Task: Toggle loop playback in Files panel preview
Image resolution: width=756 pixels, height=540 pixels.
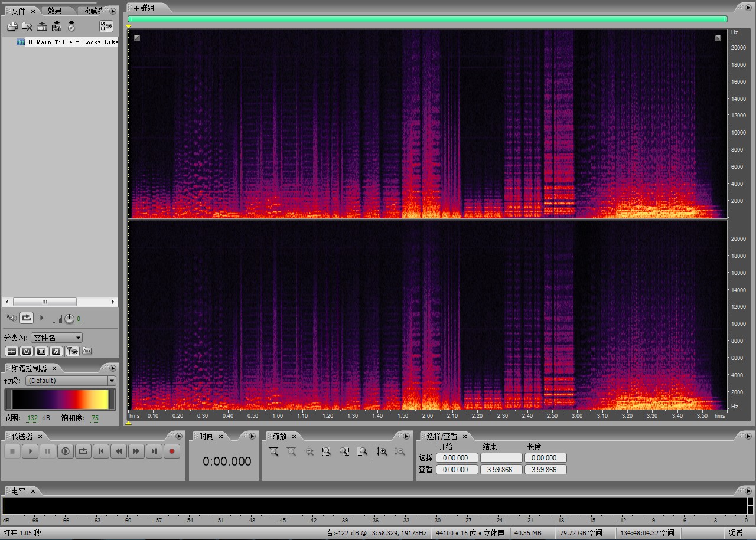Action: click(27, 318)
